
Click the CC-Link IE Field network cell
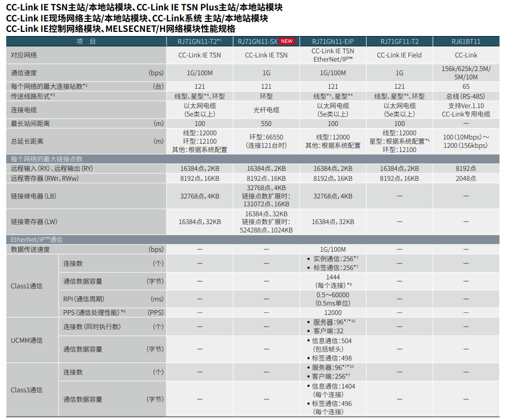[399, 55]
